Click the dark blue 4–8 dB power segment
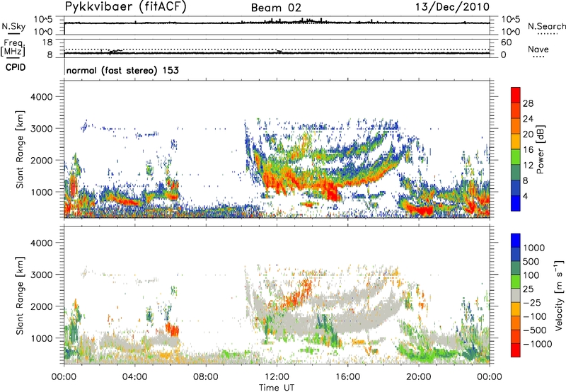Image resolution: width=566 pixels, height=392 pixels. coord(516,188)
